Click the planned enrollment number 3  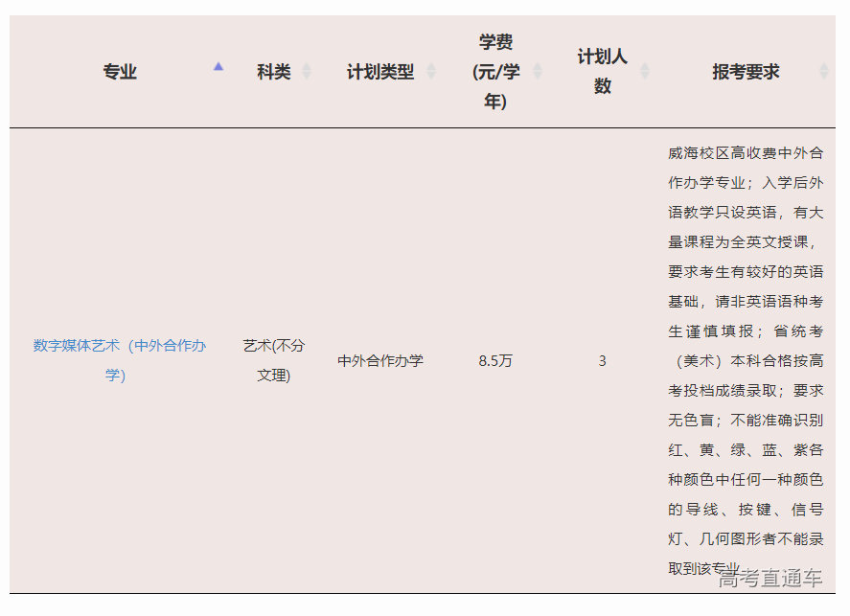point(602,361)
